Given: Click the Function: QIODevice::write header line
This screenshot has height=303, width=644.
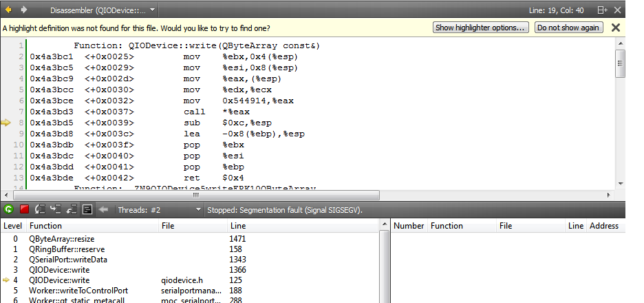Looking at the screenshot, I should pyautogui.click(x=197, y=45).
